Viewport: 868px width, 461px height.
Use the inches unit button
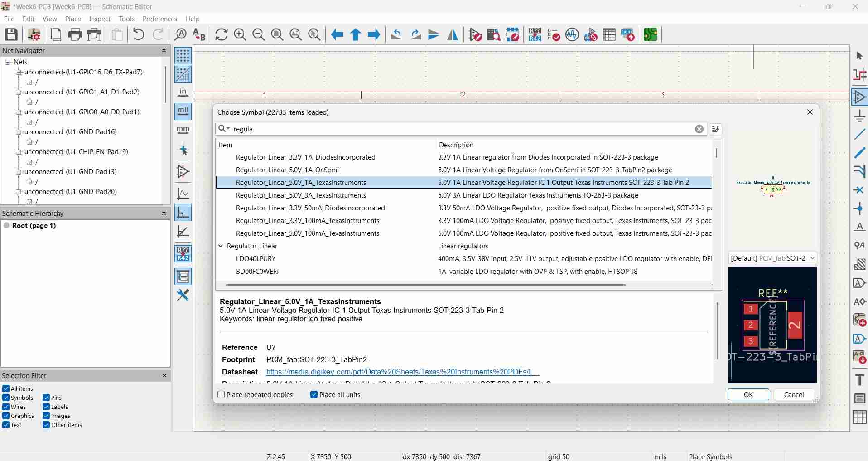click(183, 93)
